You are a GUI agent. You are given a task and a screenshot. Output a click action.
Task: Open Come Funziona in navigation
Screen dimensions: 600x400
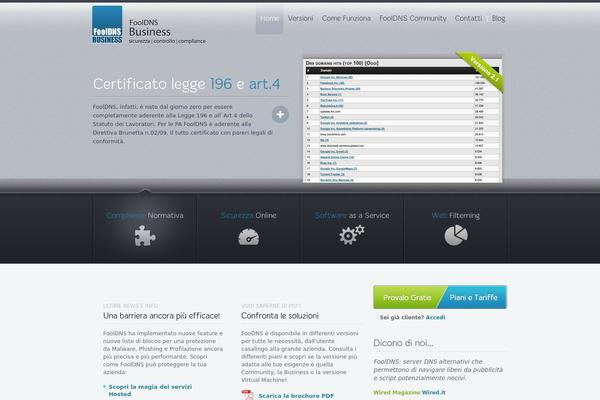coord(346,18)
